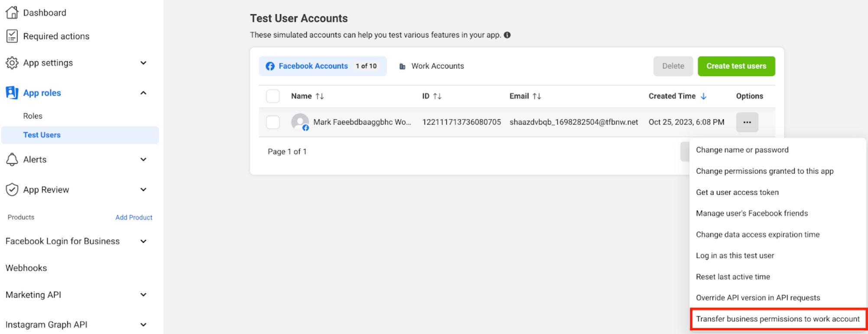The width and height of the screenshot is (868, 334).
Task: Sort by Created Time down arrow
Action: coord(703,96)
